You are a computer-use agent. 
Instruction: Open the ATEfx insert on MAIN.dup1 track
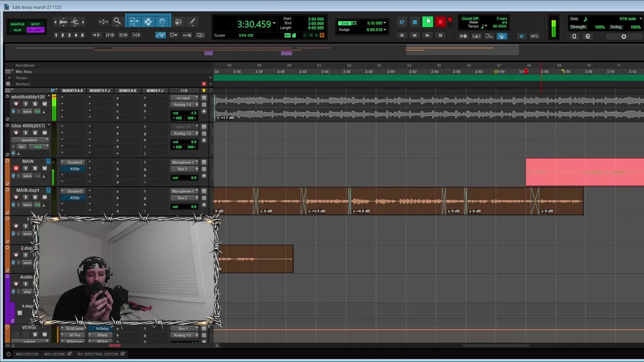pyautogui.click(x=74, y=198)
